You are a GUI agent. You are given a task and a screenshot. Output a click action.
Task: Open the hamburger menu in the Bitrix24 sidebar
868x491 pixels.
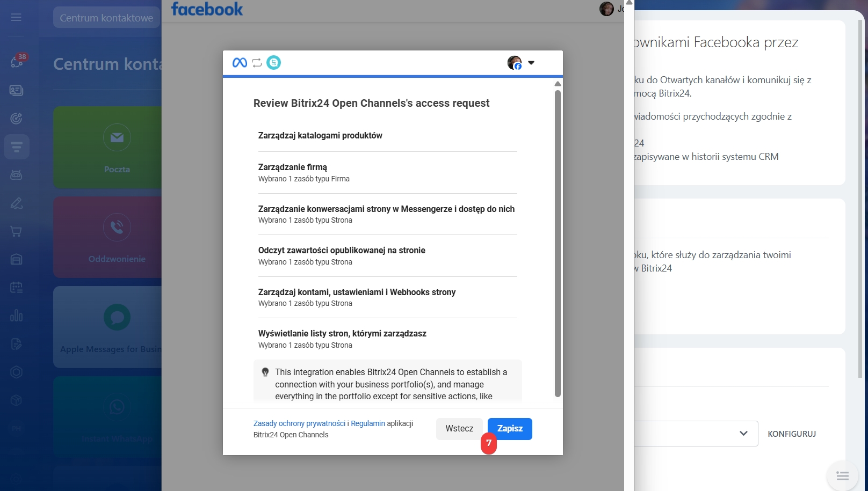pos(16,17)
